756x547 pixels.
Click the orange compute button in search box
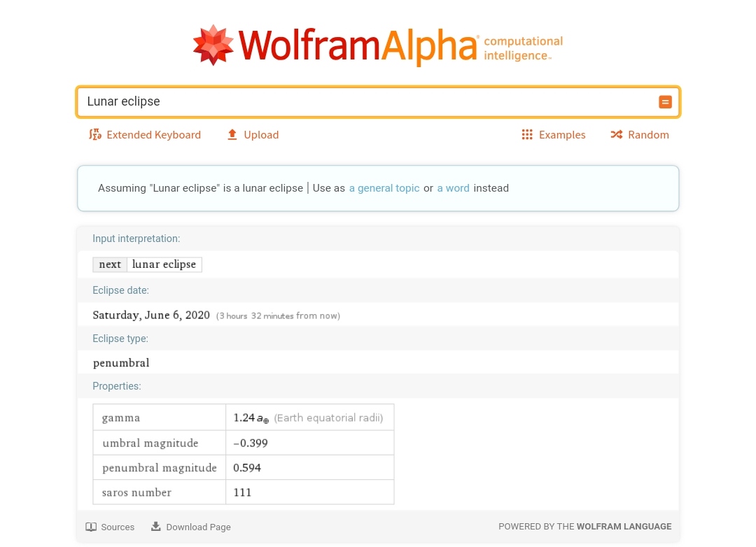click(665, 101)
